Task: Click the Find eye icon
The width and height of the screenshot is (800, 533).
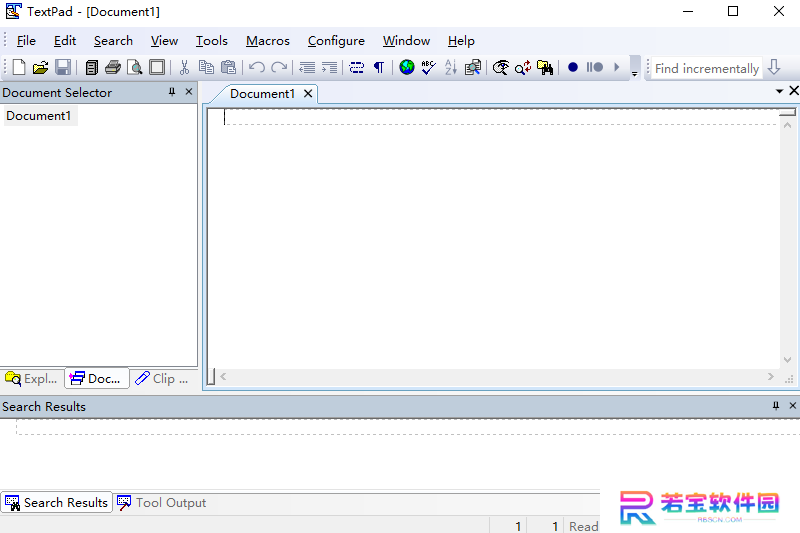Action: click(501, 67)
